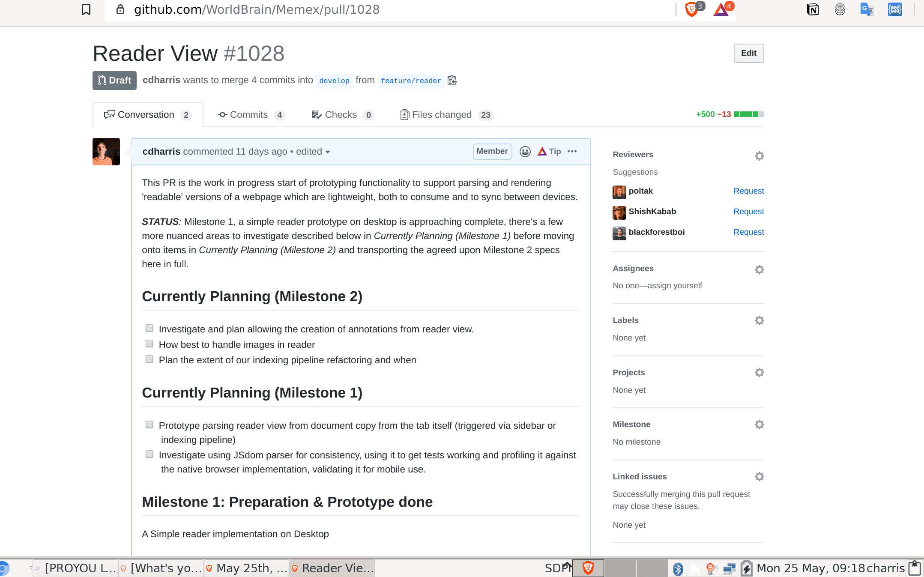Check 'How best to handle images' task
This screenshot has width=924, height=577.
point(150,344)
